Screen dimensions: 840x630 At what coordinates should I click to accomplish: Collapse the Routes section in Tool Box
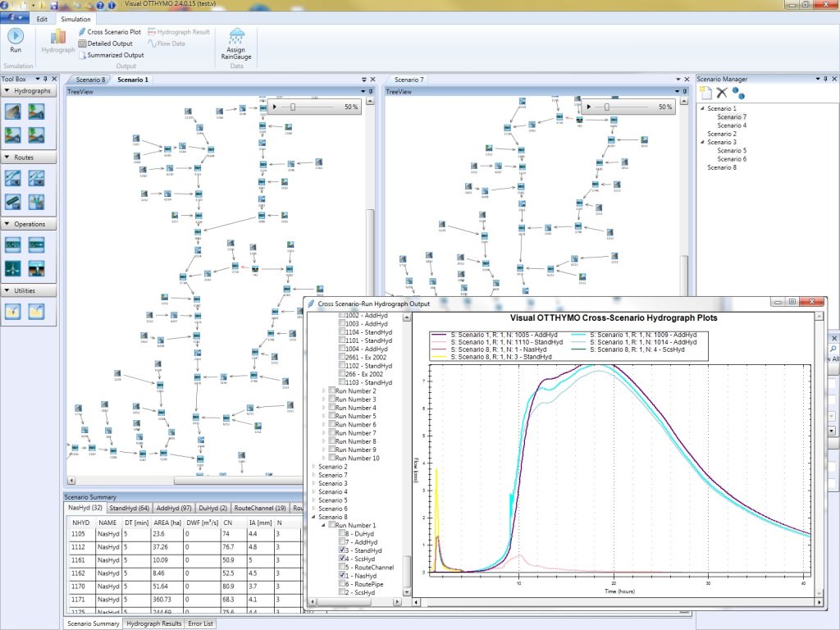(x=7, y=157)
